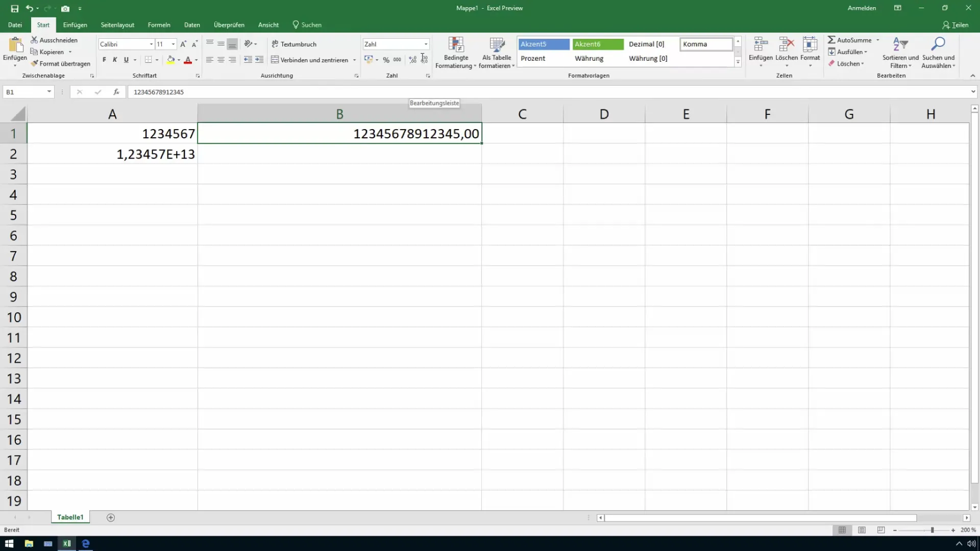Open the Calibri font name dropdown
Viewport: 980px width, 551px height.
[x=151, y=44]
